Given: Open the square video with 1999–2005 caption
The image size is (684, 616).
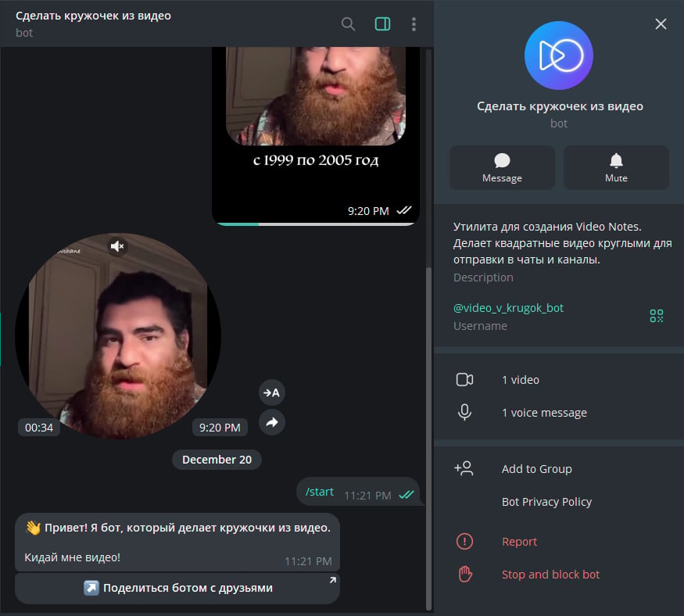Looking at the screenshot, I should point(316,135).
